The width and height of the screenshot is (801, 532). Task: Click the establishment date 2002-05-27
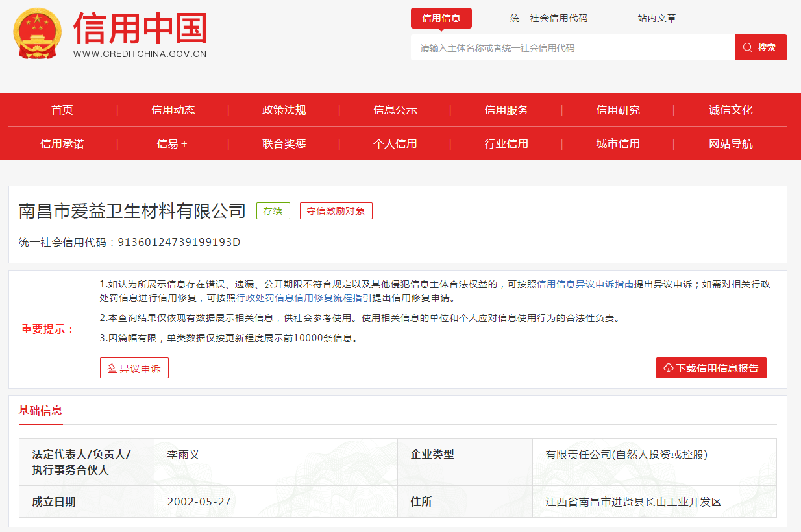[x=199, y=502]
